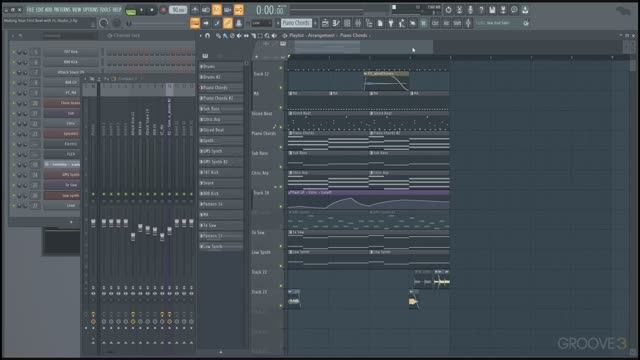Open the HELP menu
This screenshot has width=640, height=360.
pos(117,9)
